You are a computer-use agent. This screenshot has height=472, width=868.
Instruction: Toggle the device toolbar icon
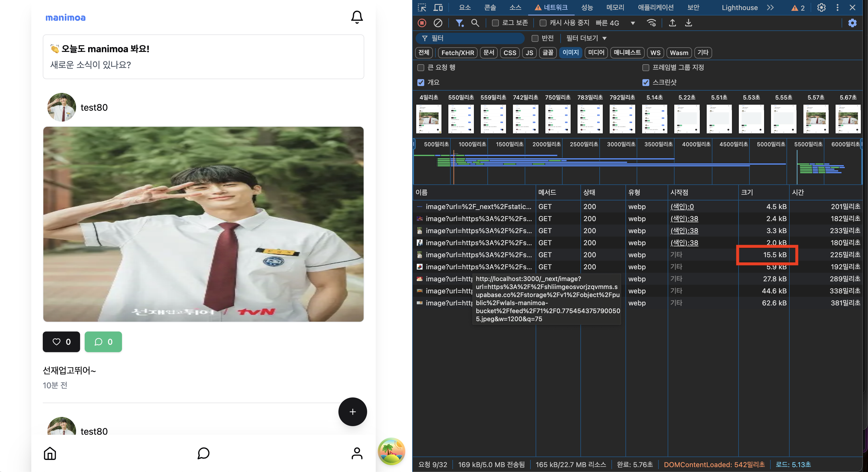(438, 7)
